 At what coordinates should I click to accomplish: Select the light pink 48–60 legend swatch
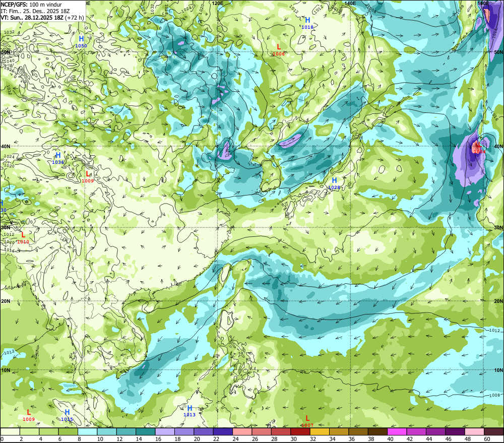[x=475, y=431]
